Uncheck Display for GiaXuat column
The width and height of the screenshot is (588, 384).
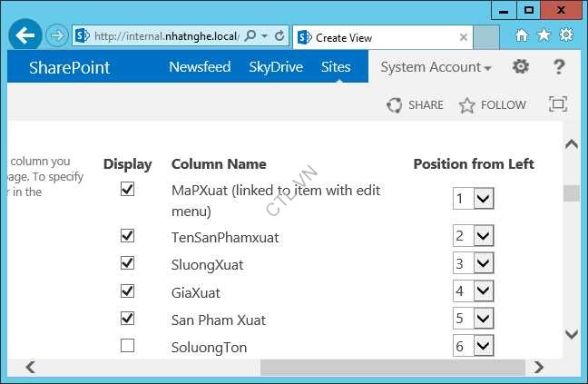pos(127,291)
